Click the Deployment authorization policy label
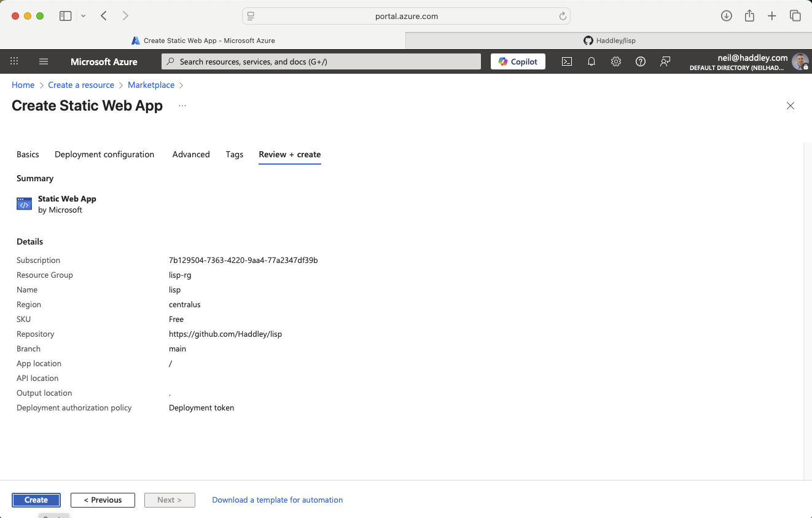 click(x=74, y=408)
